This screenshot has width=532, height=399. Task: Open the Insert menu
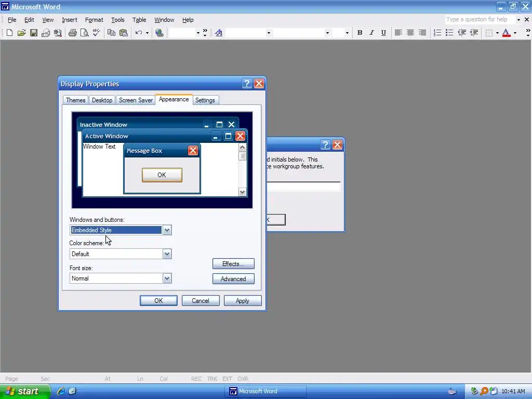pos(70,20)
